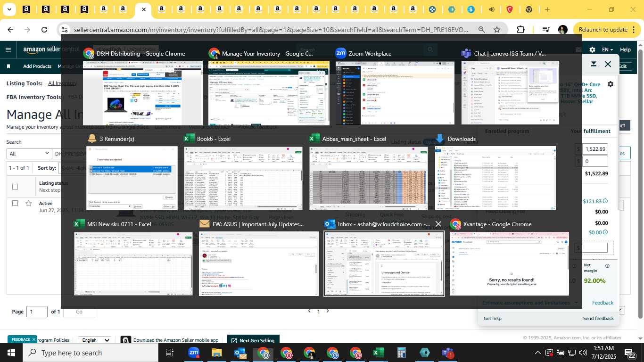Switch to MSI New sku 0711 Excel thumbnail
Screen dimensions: 644x362
(133, 263)
